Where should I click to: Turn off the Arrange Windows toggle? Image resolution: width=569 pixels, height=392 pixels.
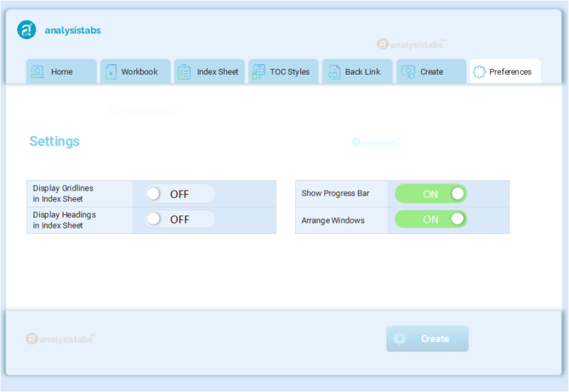click(431, 220)
